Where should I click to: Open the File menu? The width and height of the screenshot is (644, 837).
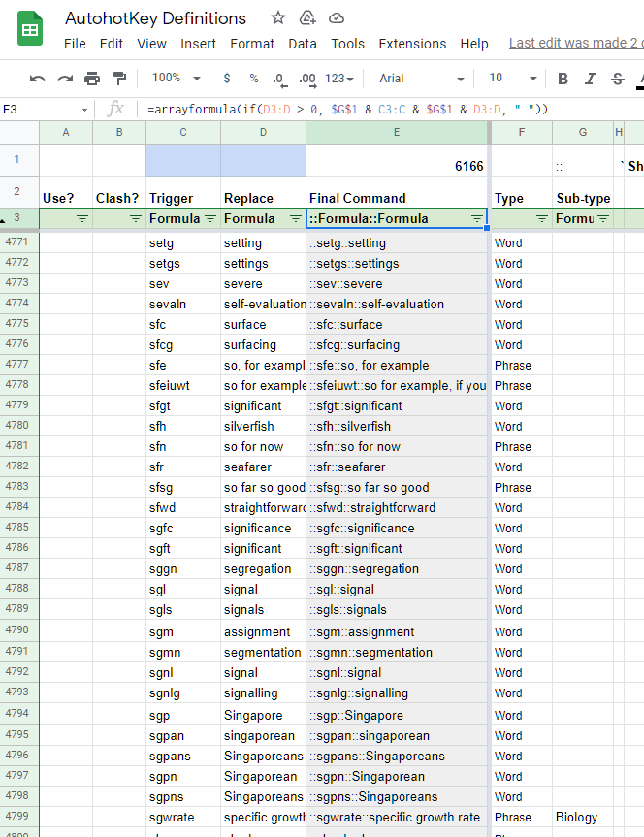click(75, 44)
